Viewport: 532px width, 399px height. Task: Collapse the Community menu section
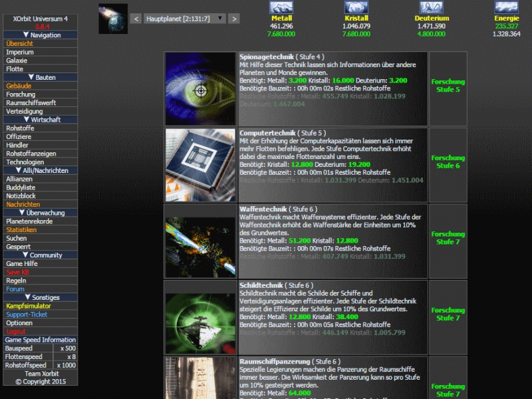pyautogui.click(x=41, y=255)
